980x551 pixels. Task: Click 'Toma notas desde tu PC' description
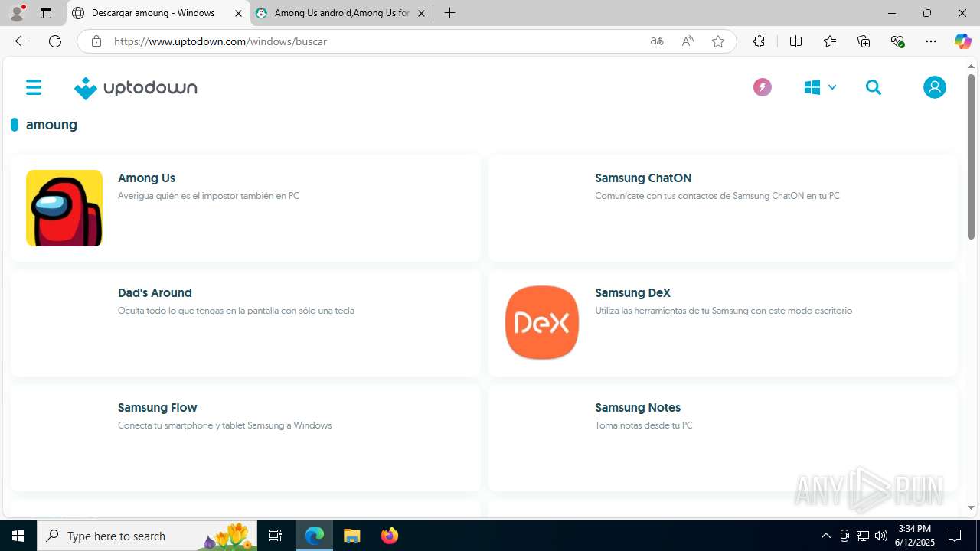(x=644, y=425)
